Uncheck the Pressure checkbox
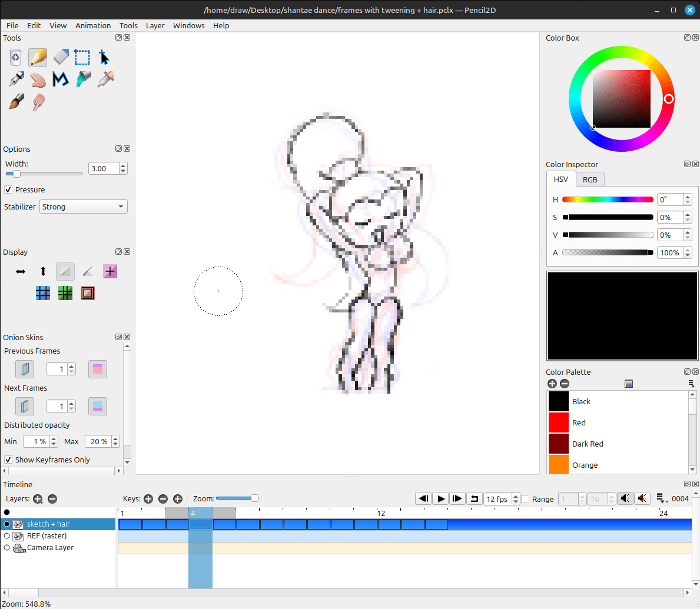Image resolution: width=700 pixels, height=609 pixels. click(x=8, y=189)
